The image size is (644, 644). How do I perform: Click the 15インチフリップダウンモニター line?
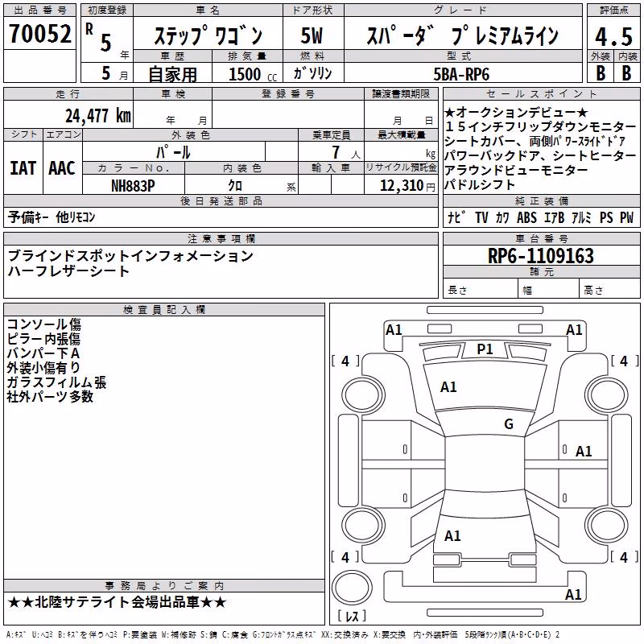540,126
